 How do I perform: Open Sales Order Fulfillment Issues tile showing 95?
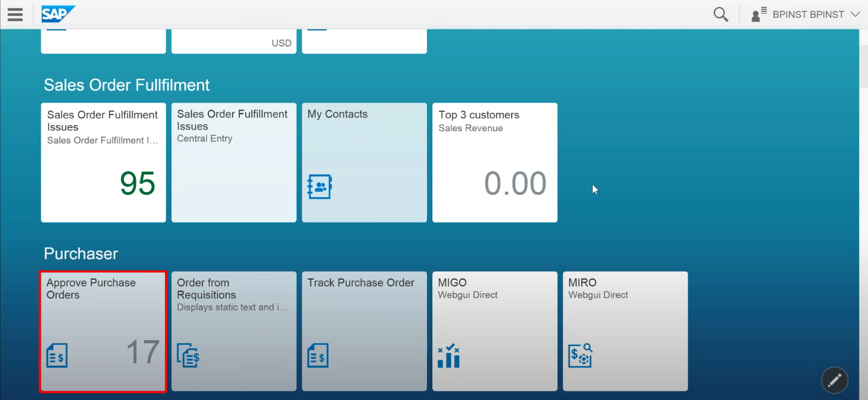(103, 162)
